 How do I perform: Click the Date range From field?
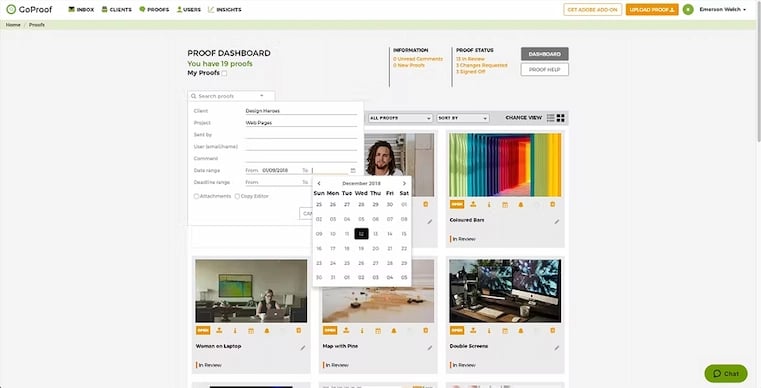click(280, 170)
